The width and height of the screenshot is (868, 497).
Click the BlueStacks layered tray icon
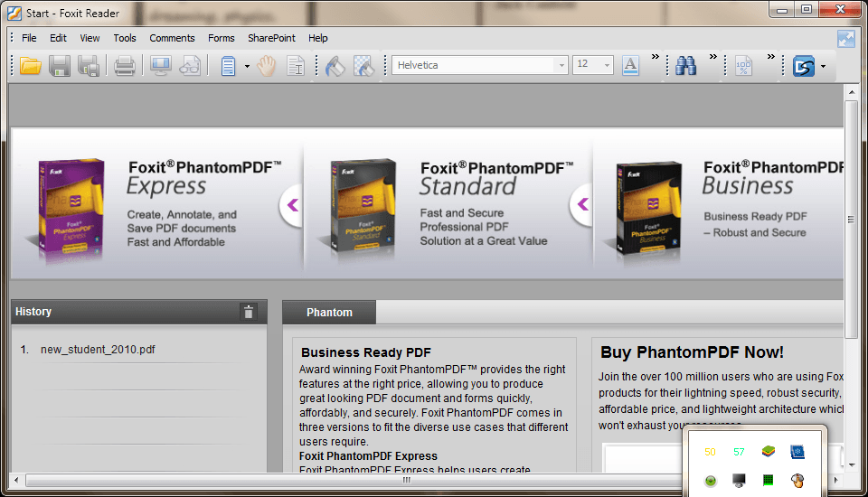tap(768, 452)
